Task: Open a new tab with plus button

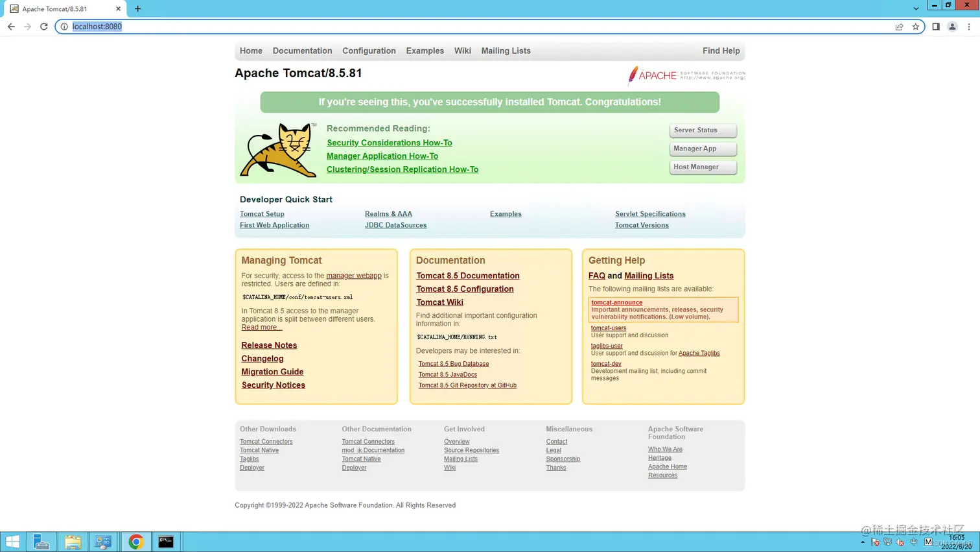Action: [x=137, y=9]
